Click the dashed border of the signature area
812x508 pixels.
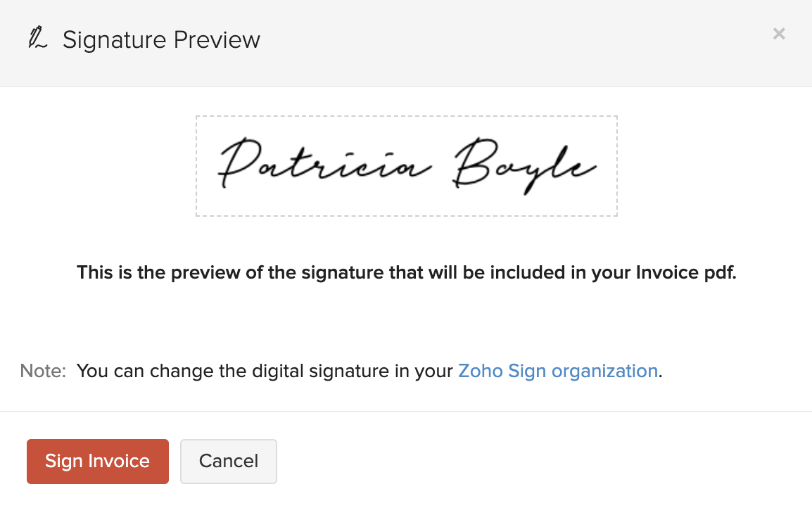point(406,117)
